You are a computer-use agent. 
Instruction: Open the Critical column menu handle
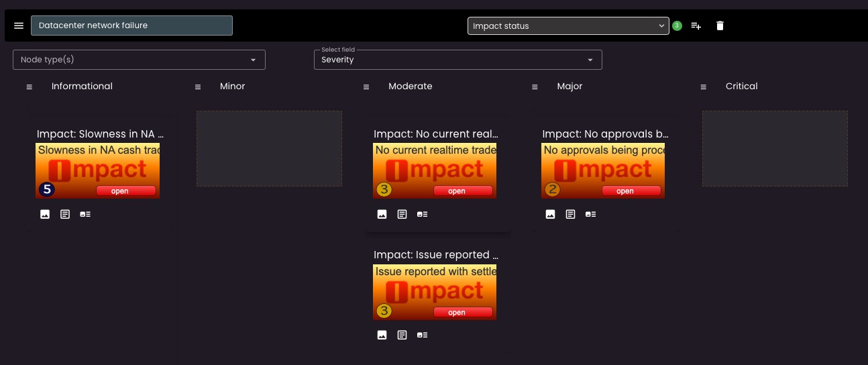(703, 87)
